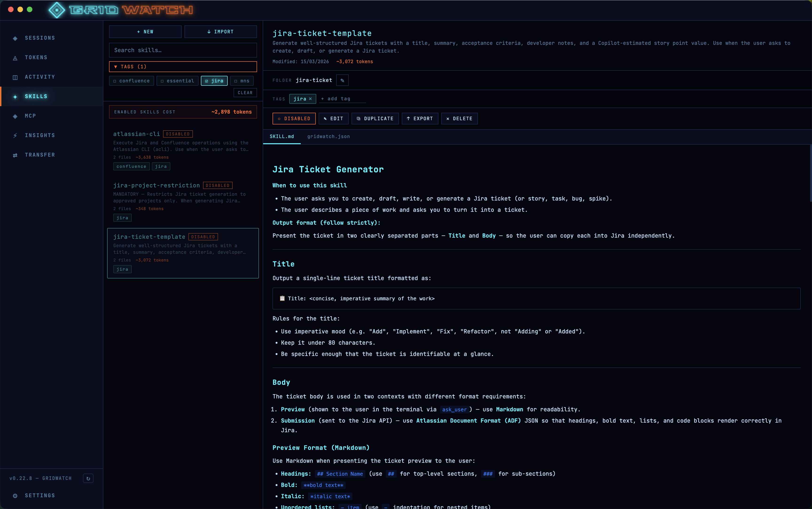Click the folder edit pencil icon
The height and width of the screenshot is (509, 812).
[342, 81]
